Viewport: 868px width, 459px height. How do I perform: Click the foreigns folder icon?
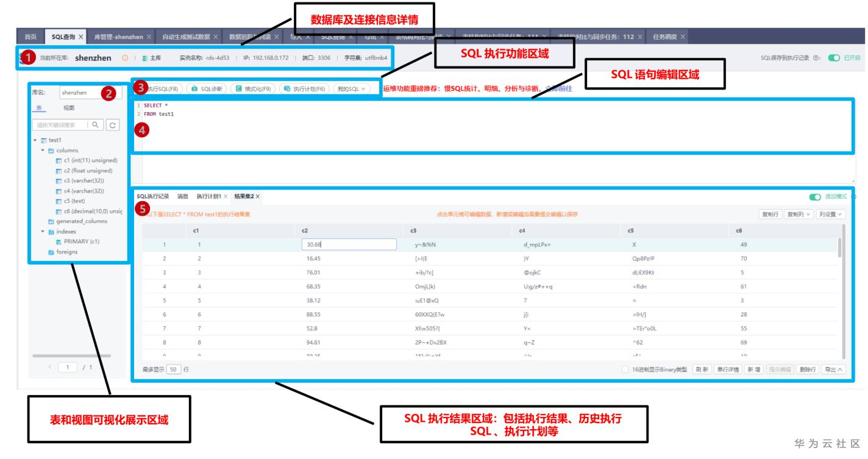click(51, 252)
